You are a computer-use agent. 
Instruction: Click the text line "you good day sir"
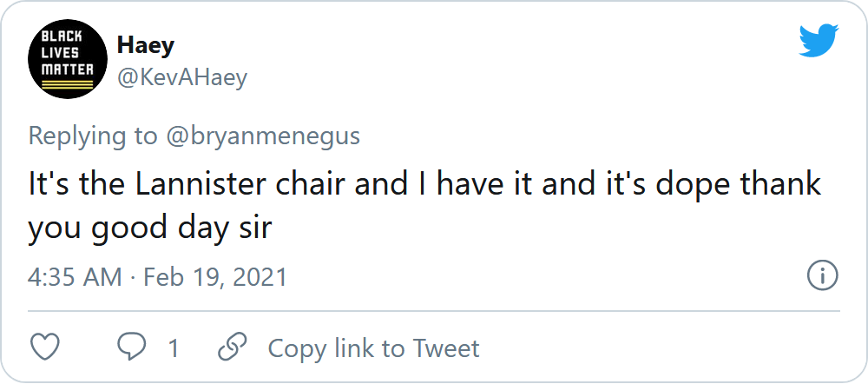tap(150, 228)
